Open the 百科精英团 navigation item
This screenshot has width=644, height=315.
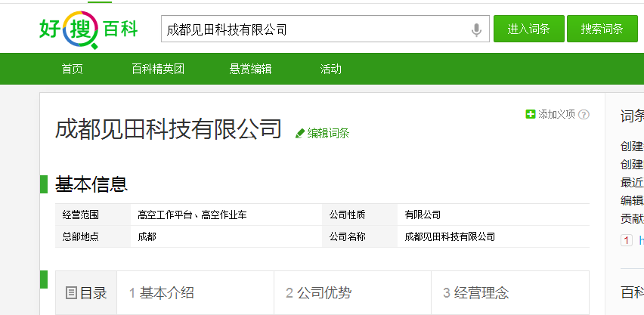(158, 69)
